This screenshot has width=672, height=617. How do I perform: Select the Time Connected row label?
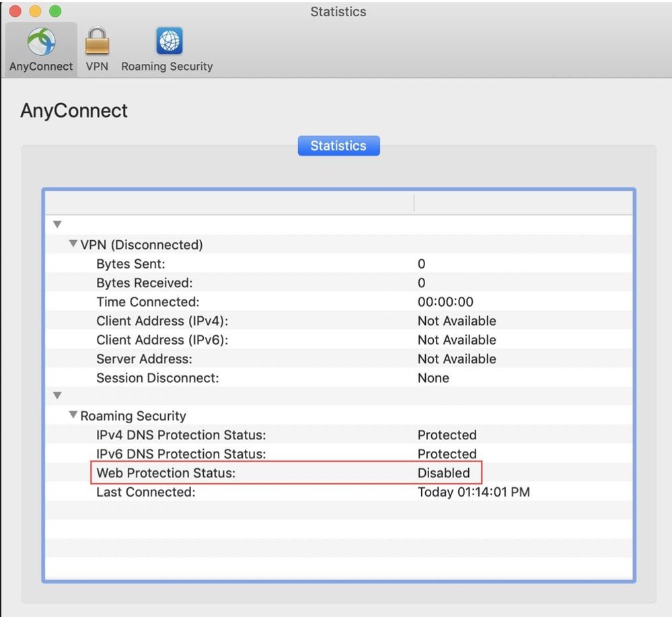click(148, 302)
